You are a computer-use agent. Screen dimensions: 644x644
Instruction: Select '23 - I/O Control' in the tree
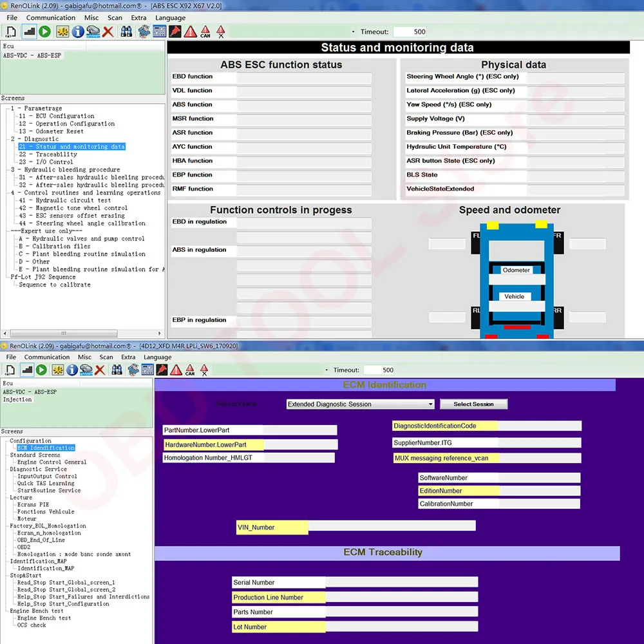point(46,162)
